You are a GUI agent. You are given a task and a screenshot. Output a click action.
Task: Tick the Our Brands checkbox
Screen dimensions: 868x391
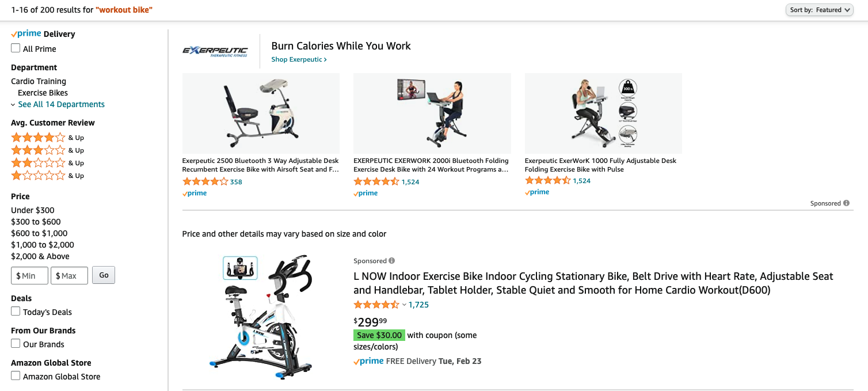(x=16, y=344)
